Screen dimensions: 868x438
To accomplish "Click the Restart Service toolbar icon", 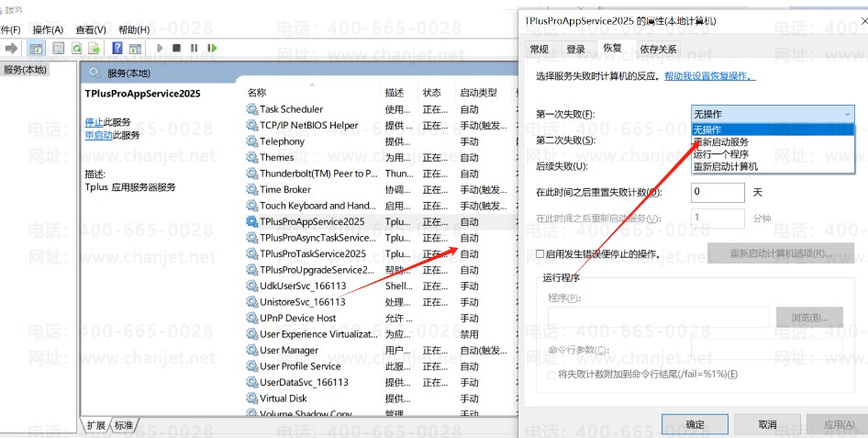I will pos(212,48).
